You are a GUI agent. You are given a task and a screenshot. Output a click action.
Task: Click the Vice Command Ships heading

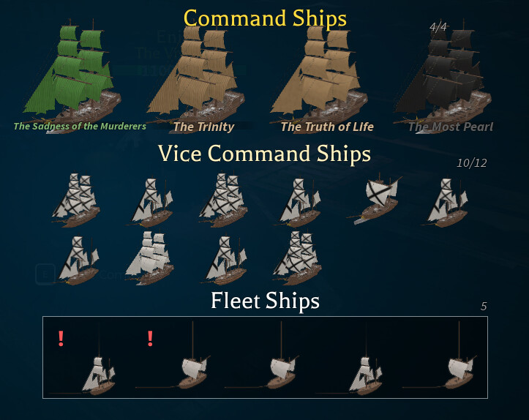(264, 154)
